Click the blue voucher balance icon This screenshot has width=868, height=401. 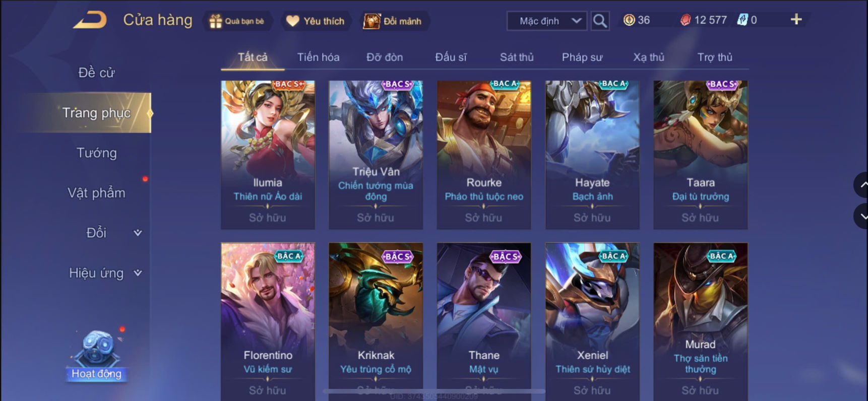[x=742, y=20]
